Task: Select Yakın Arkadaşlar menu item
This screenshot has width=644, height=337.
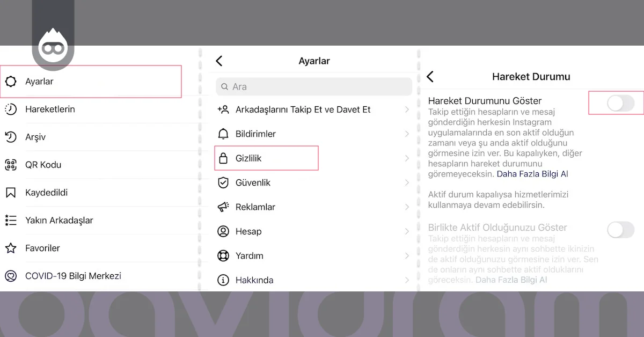Action: click(x=59, y=221)
